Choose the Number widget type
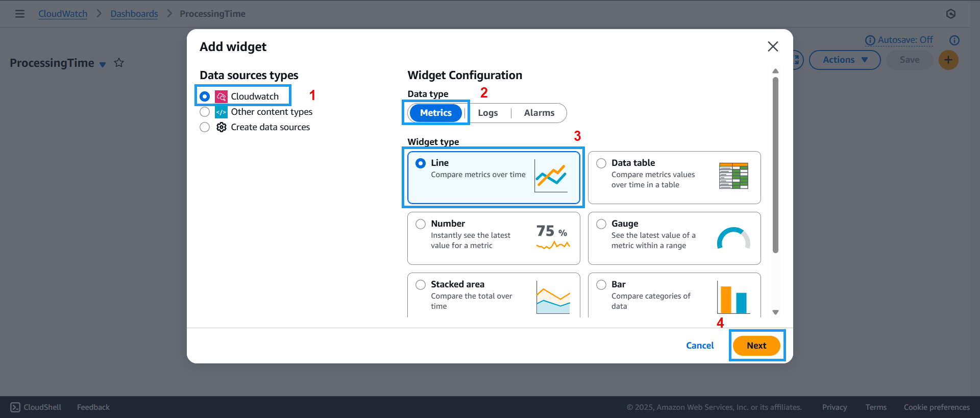This screenshot has width=980, height=418. pos(421,224)
